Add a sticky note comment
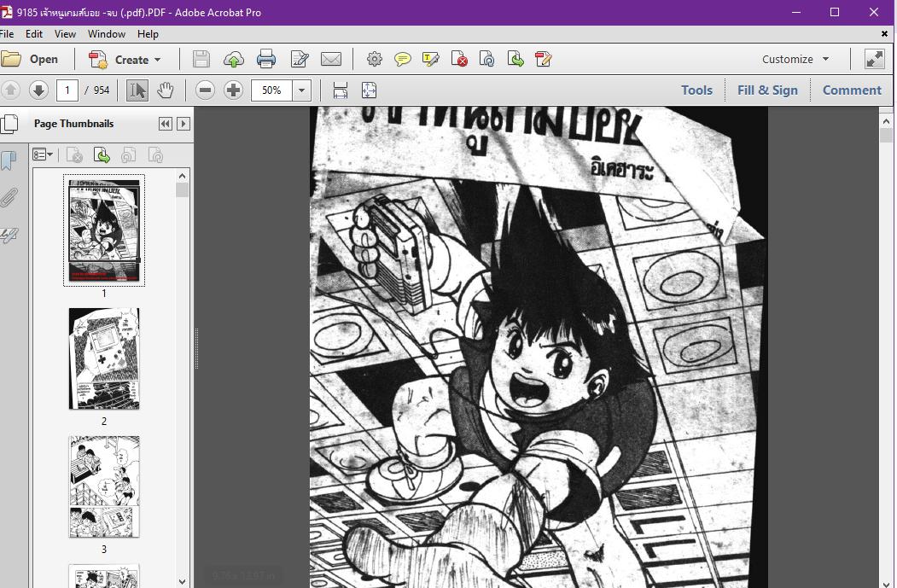Screen dimensions: 897x588 (x=403, y=59)
